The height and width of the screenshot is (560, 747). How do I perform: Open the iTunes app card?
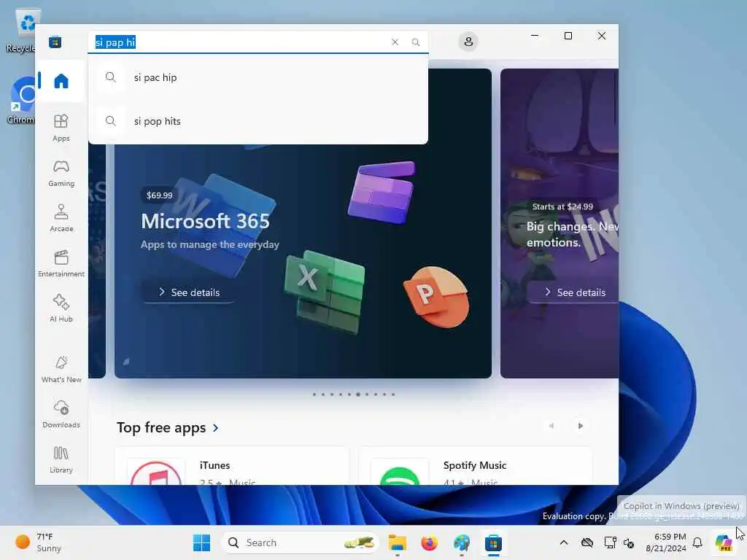pos(232,467)
